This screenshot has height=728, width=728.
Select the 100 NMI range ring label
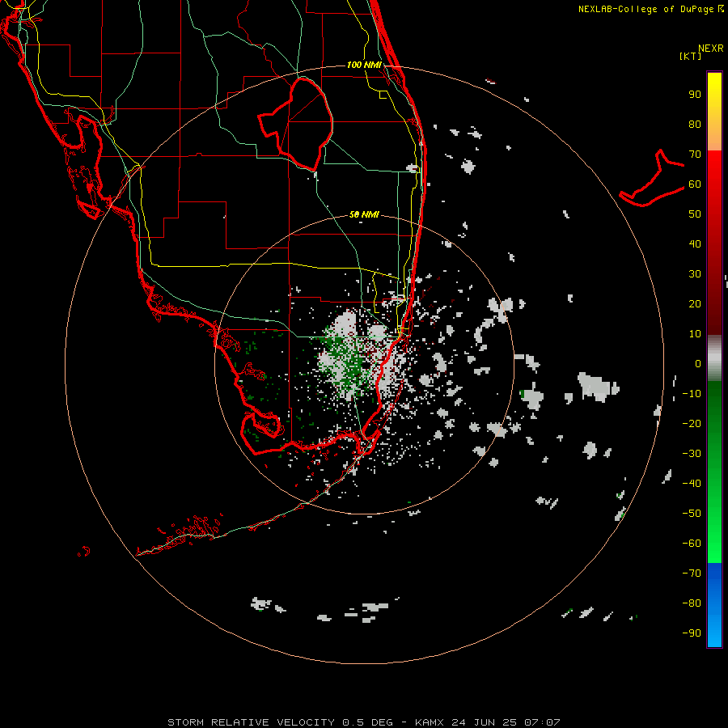pyautogui.click(x=364, y=65)
